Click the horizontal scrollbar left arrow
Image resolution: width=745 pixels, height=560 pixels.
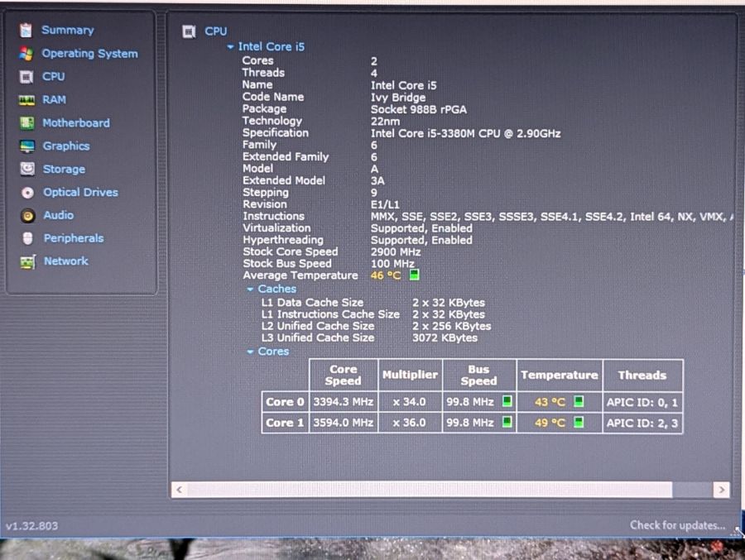tap(179, 490)
